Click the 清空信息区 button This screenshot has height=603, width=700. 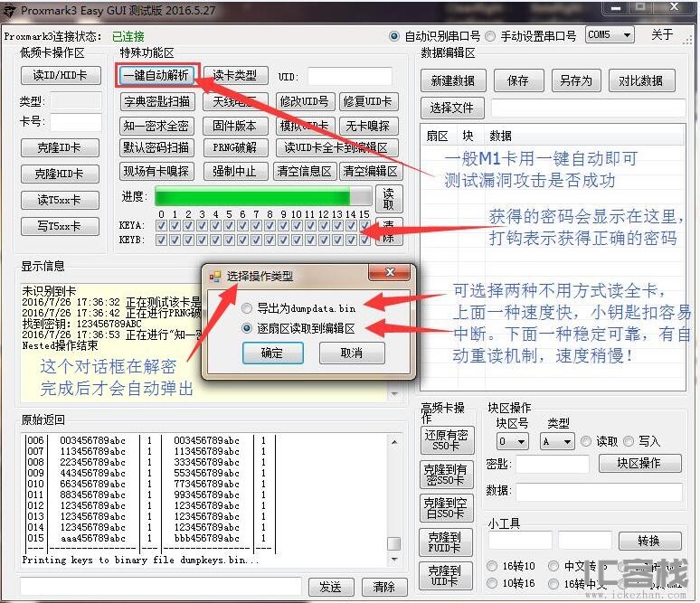click(305, 172)
